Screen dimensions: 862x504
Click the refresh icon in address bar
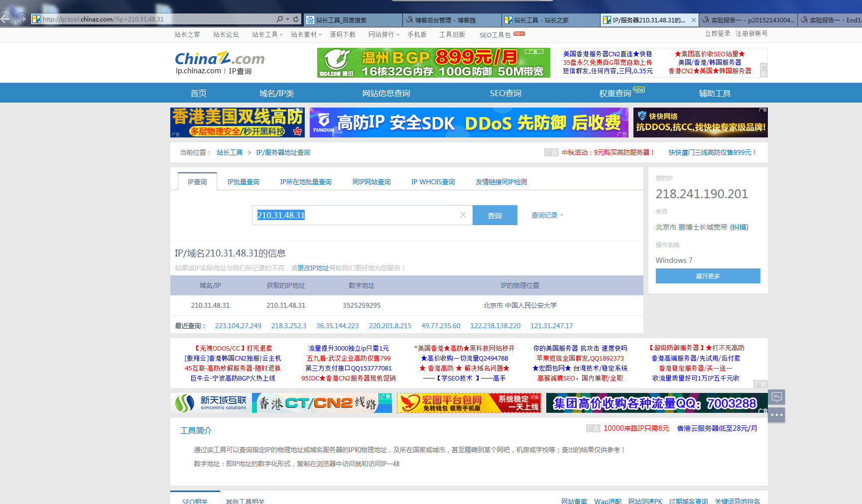(296, 19)
